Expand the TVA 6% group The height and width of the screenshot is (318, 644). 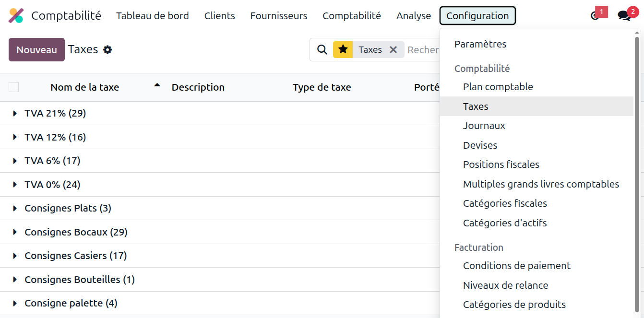pos(15,161)
